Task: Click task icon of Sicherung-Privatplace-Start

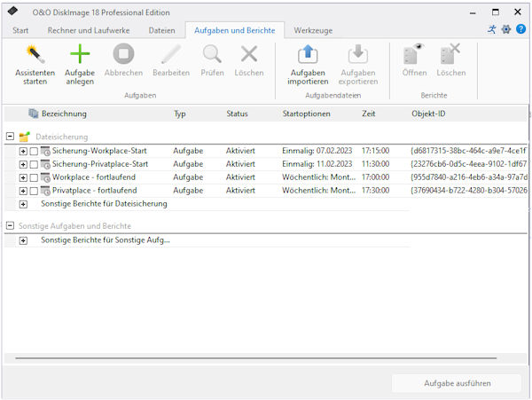Action: pos(45,164)
